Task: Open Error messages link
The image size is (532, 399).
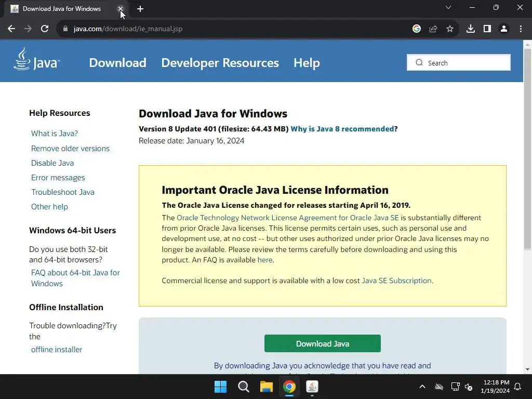Action: coord(58,178)
